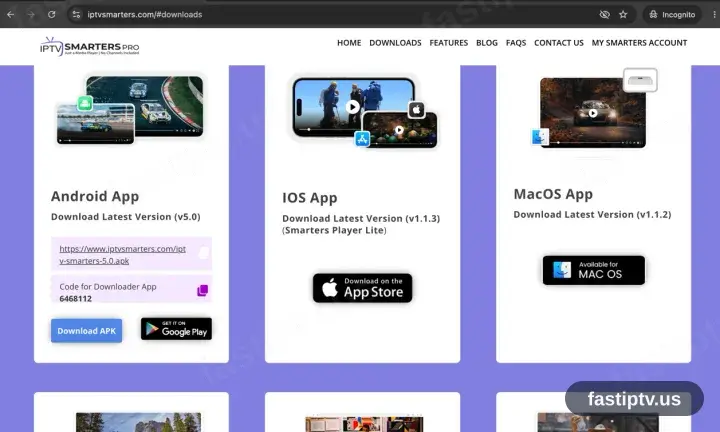Image resolution: width=720 pixels, height=432 pixels.
Task: Click the Mac mini badge icon
Action: pyautogui.click(x=640, y=80)
